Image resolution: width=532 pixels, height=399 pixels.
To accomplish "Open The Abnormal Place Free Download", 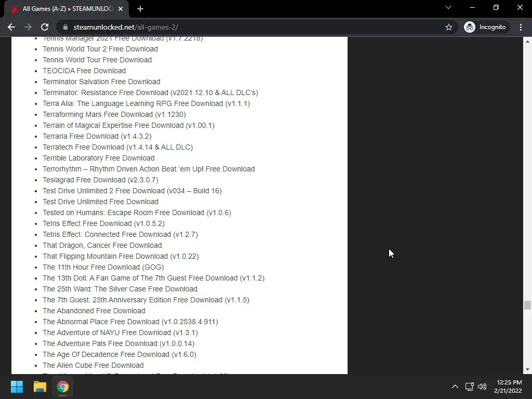I will pyautogui.click(x=130, y=322).
